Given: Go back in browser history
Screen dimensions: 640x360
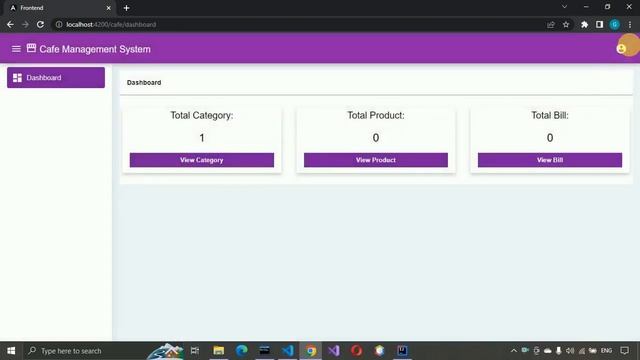Looking at the screenshot, I should pos(10,24).
